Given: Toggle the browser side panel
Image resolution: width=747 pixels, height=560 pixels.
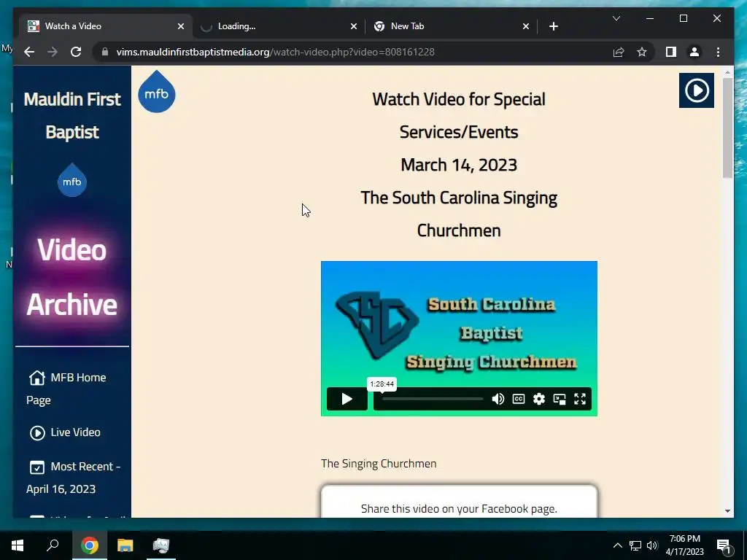Looking at the screenshot, I should click(x=671, y=52).
